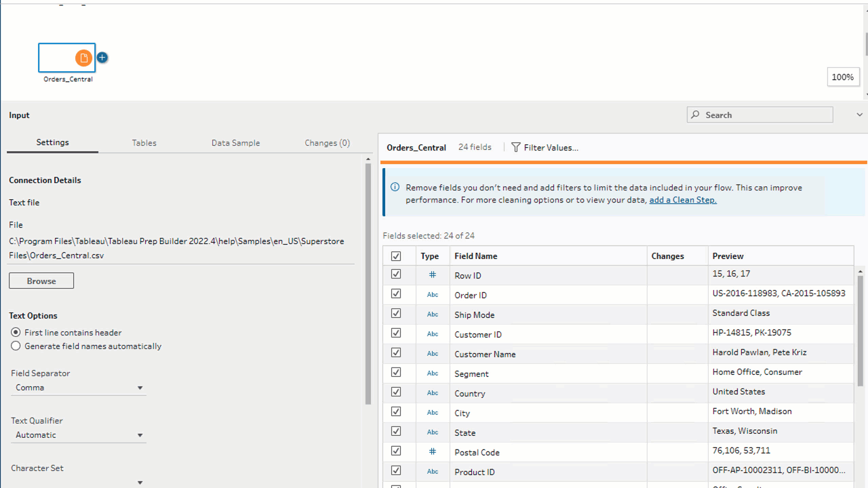Open the Text Qualifier dropdown
The height and width of the screenshot is (488, 868).
click(78, 435)
